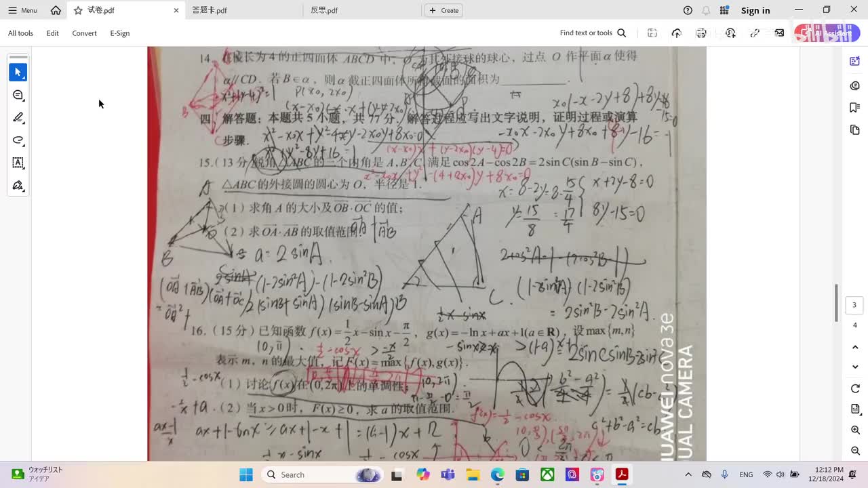Go to the Home icon
868x488 pixels.
click(56, 10)
